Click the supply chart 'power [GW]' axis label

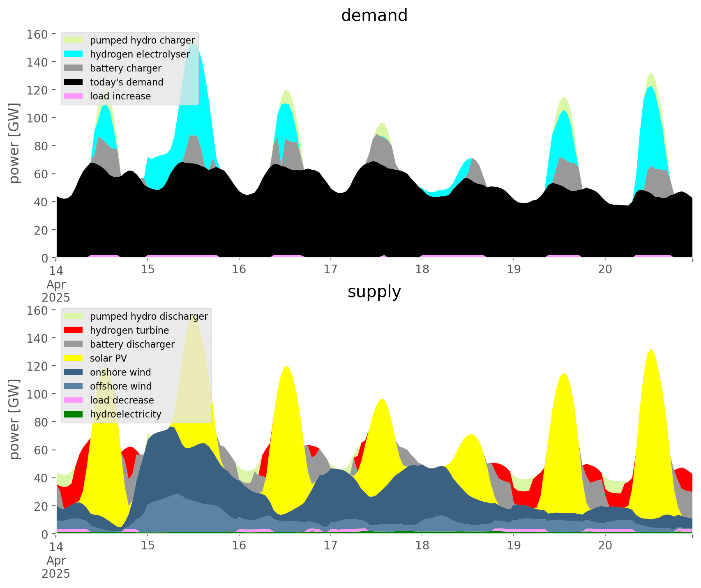15,420
